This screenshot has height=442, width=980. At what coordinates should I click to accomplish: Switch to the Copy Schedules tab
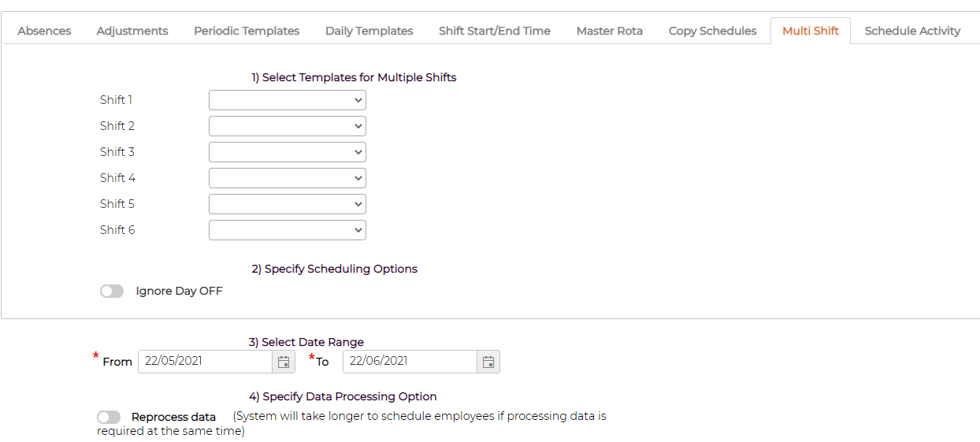pyautogui.click(x=713, y=31)
